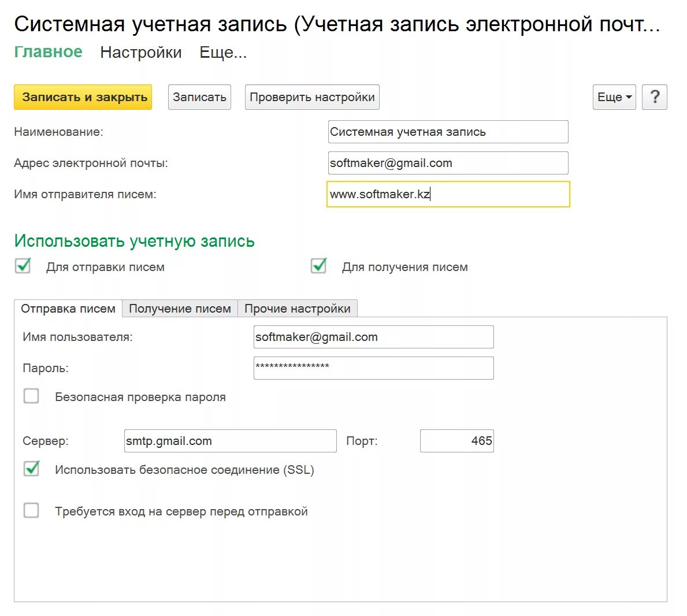Open the 'Еще...' navigation link

(223, 52)
